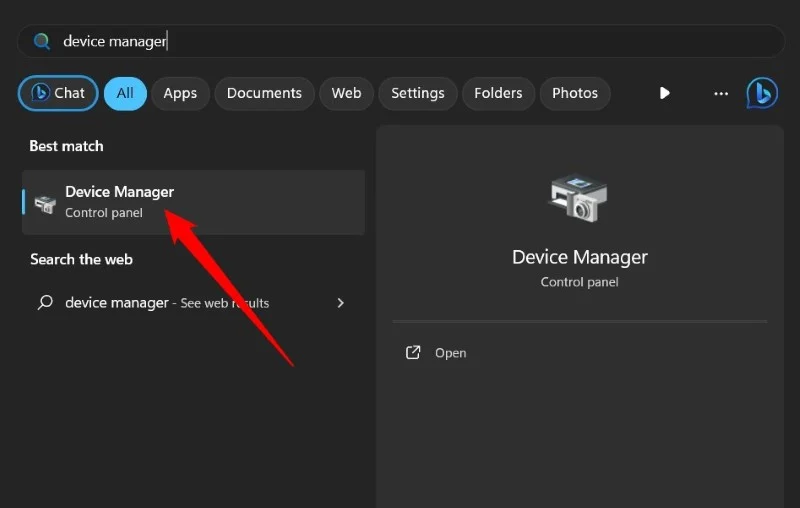Click the small Device Manager icon under Best match
The image size is (800, 508).
point(45,203)
